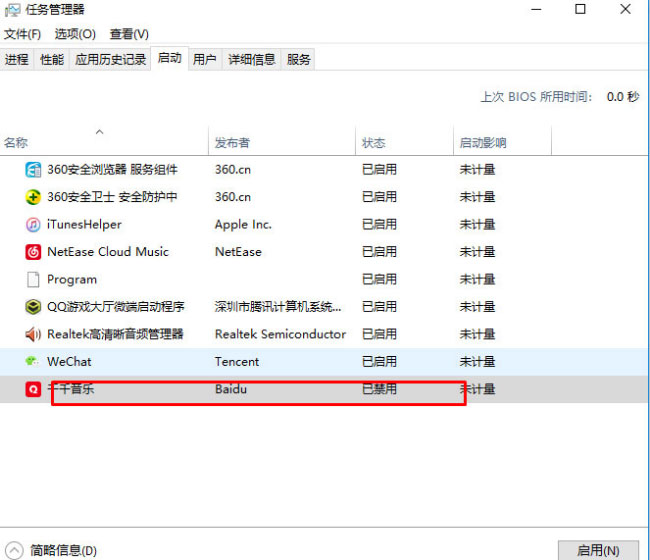Click the blank Program file icon
This screenshot has width=650, height=560.
[x=33, y=279]
